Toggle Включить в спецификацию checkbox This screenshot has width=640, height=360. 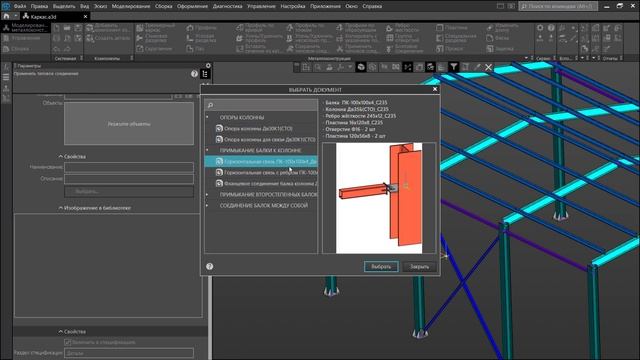tap(68, 342)
